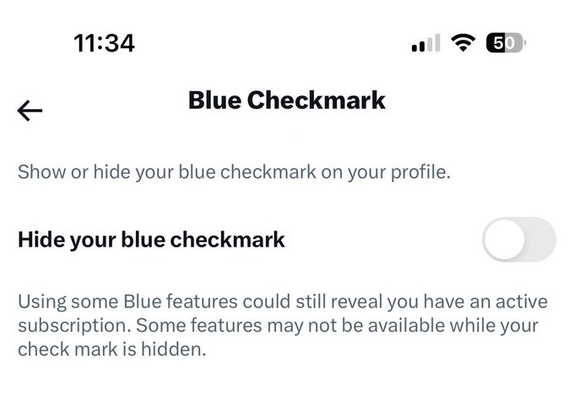Tap the back arrow icon
Viewport: 574px width, 401px height.
30,110
